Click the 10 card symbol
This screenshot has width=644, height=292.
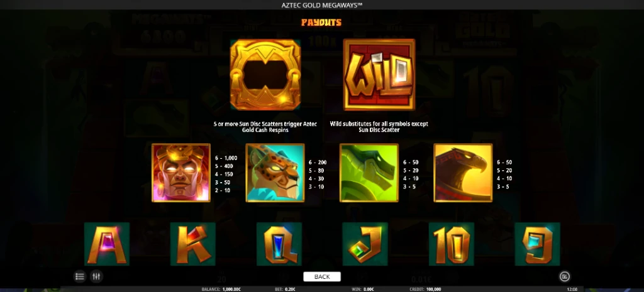[452, 244]
